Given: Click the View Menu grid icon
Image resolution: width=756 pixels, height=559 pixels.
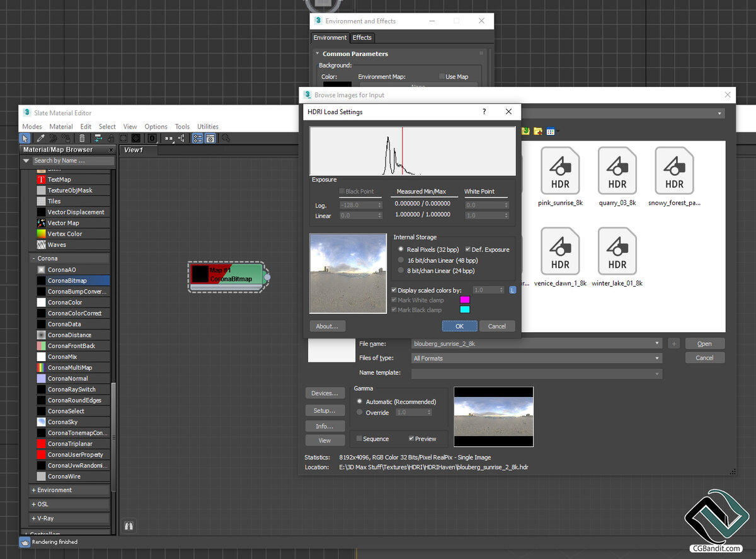Looking at the screenshot, I should point(551,131).
